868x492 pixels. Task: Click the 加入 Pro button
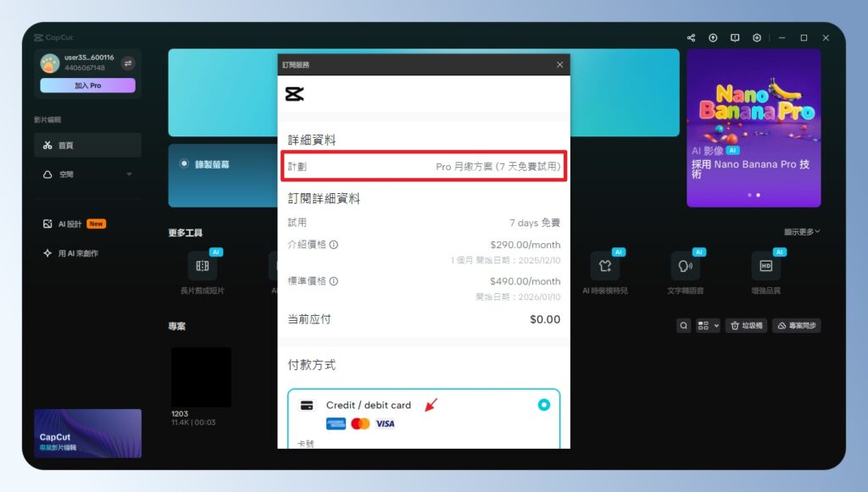[x=87, y=86]
